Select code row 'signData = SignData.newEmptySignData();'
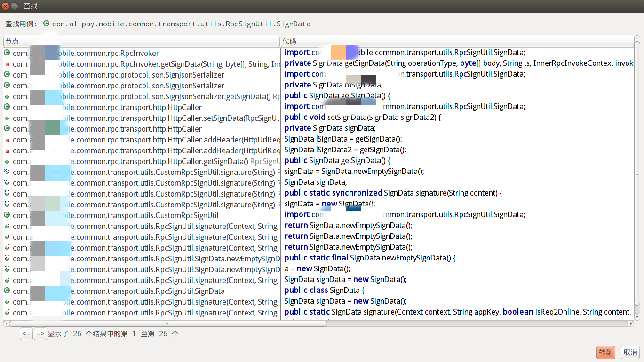 (457, 171)
